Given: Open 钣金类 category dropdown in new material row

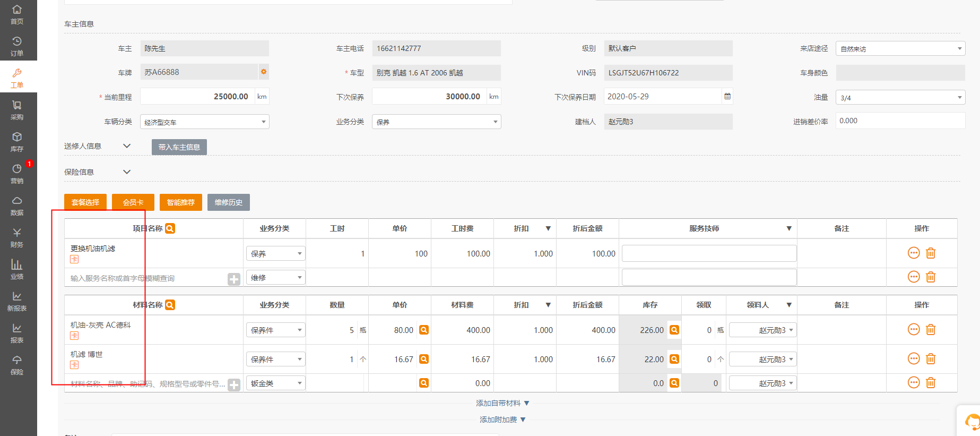Looking at the screenshot, I should point(276,383).
